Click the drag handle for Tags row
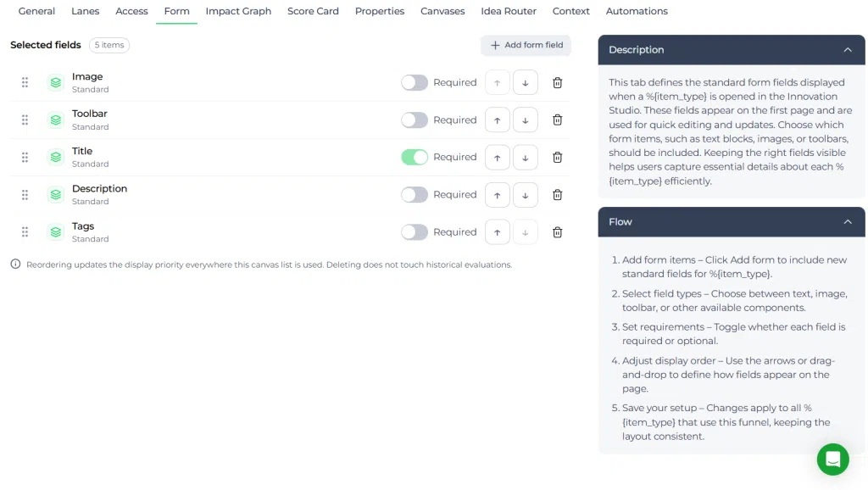This screenshot has height=490, width=868. click(x=25, y=232)
